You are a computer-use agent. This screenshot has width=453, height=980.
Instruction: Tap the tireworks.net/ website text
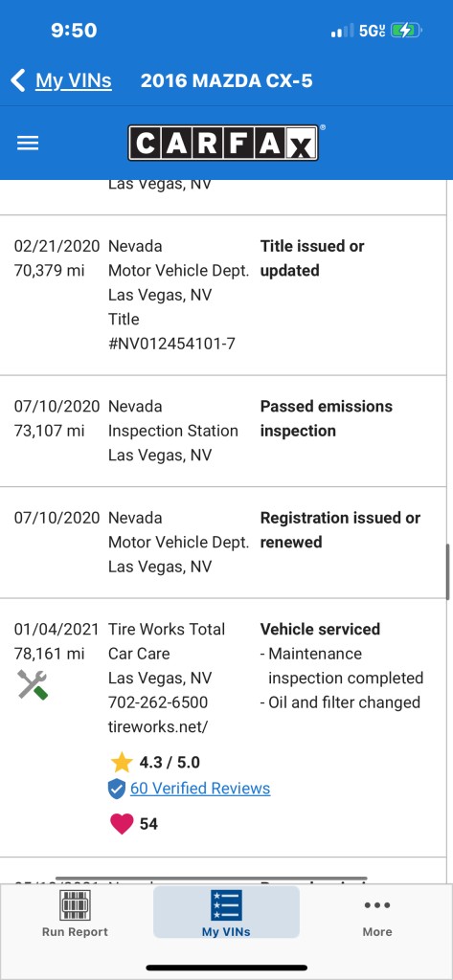[x=158, y=727]
